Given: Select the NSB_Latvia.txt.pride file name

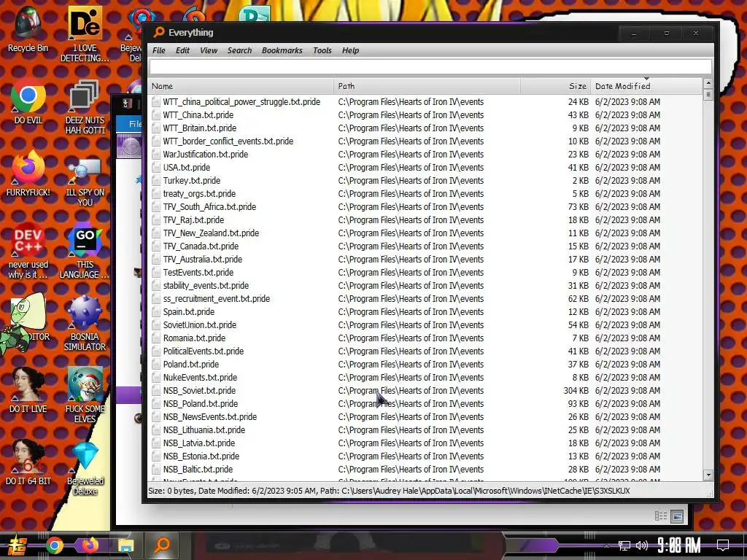Looking at the screenshot, I should [199, 443].
